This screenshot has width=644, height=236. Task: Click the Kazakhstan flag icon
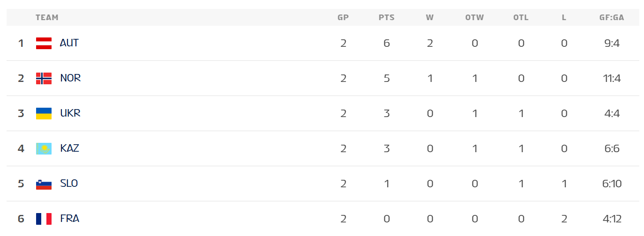click(44, 148)
